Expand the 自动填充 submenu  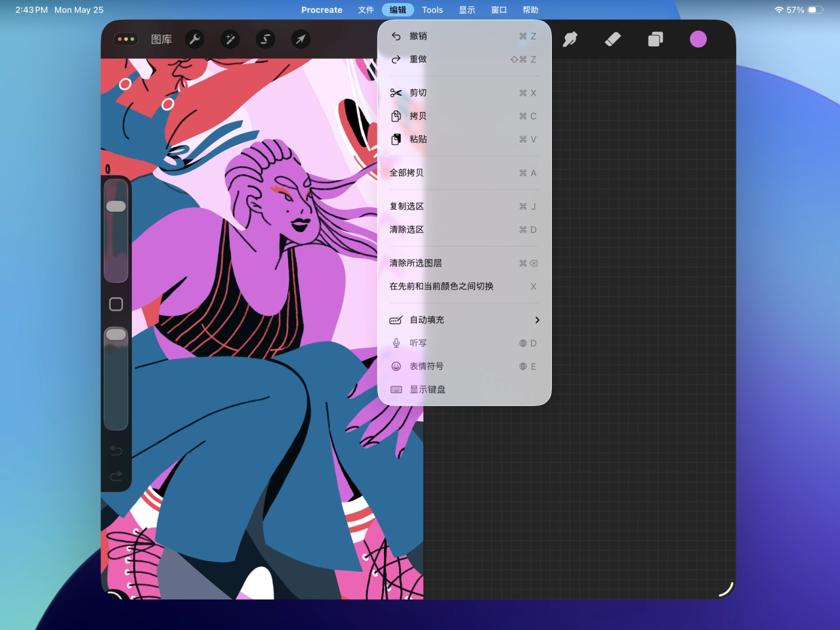pos(465,320)
